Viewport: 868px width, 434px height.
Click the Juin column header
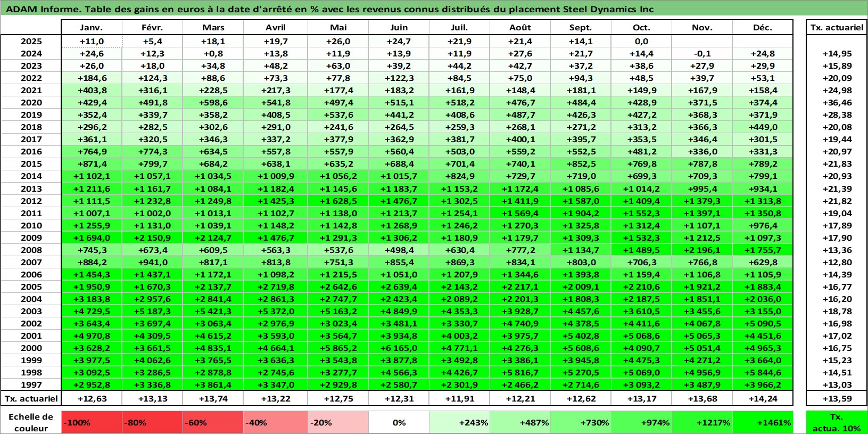click(x=399, y=28)
